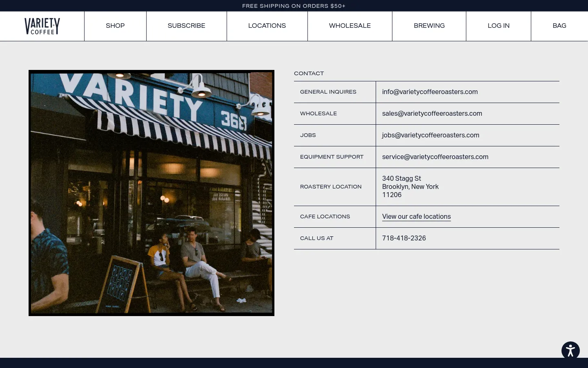
Task: Click the ROASTERY LOCATION label
Action: click(x=331, y=187)
